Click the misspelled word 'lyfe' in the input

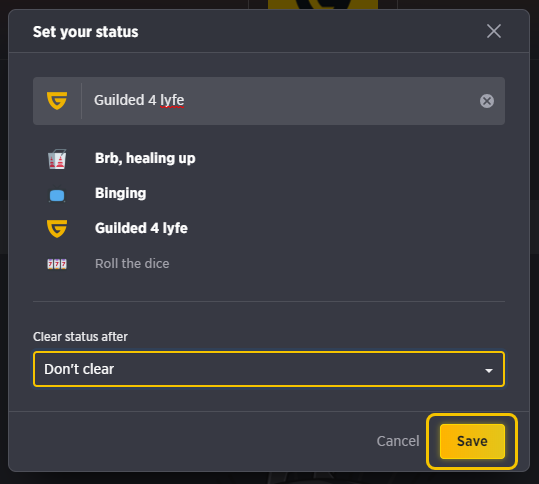172,101
